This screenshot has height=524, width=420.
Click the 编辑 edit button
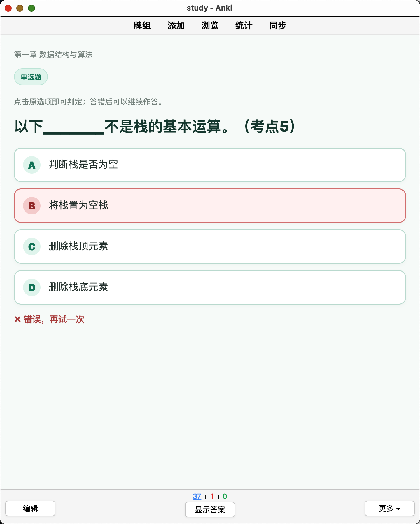(30, 508)
